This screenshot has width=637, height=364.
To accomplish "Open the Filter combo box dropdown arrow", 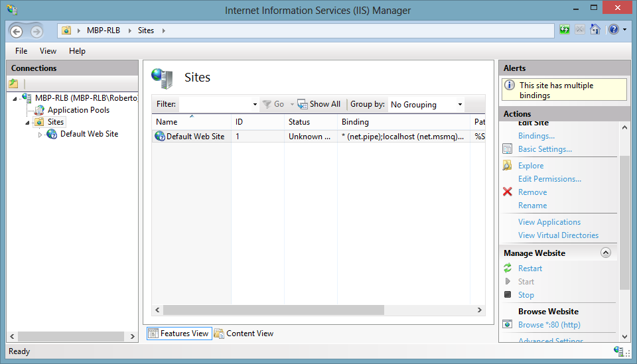I will 255,105.
